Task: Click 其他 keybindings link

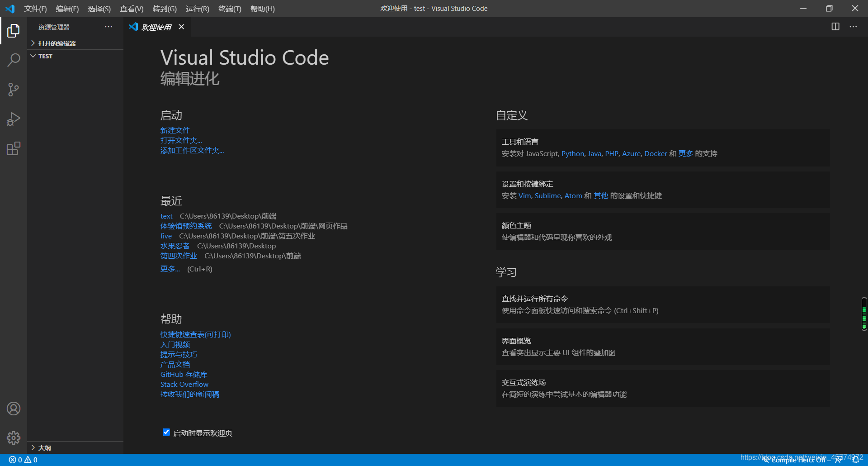Action: (x=601, y=195)
